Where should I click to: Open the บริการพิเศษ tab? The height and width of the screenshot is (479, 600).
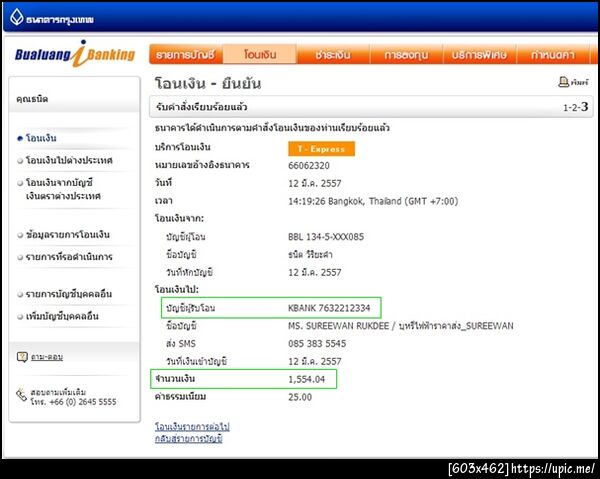tap(479, 54)
